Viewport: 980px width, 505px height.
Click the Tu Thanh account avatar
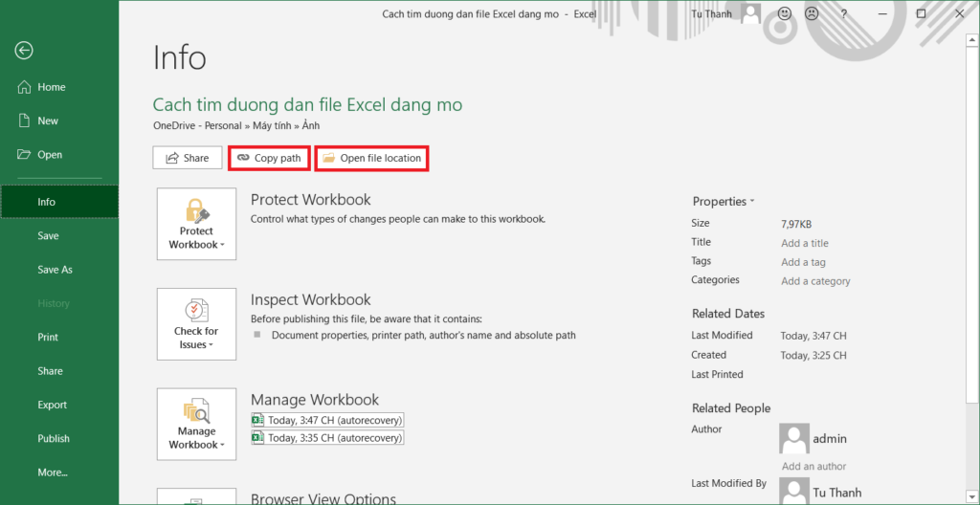coord(750,13)
